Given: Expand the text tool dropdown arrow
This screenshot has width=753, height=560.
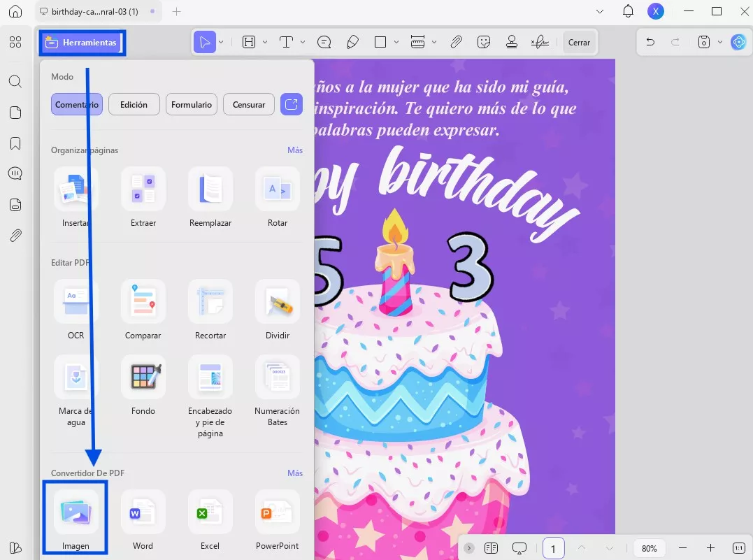Looking at the screenshot, I should [x=303, y=42].
